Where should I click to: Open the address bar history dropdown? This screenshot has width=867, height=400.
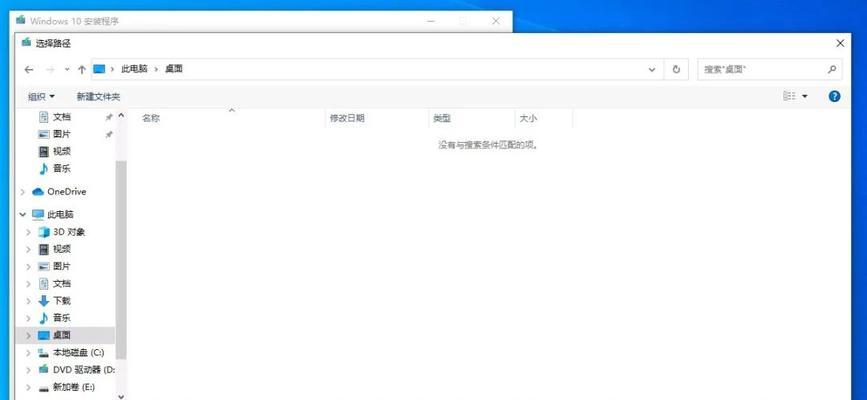click(x=651, y=70)
